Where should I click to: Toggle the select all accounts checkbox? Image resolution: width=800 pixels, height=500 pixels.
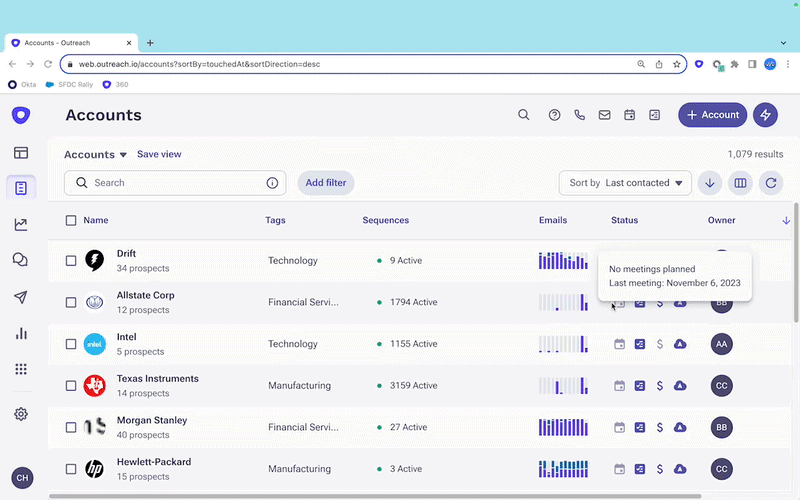(x=71, y=220)
